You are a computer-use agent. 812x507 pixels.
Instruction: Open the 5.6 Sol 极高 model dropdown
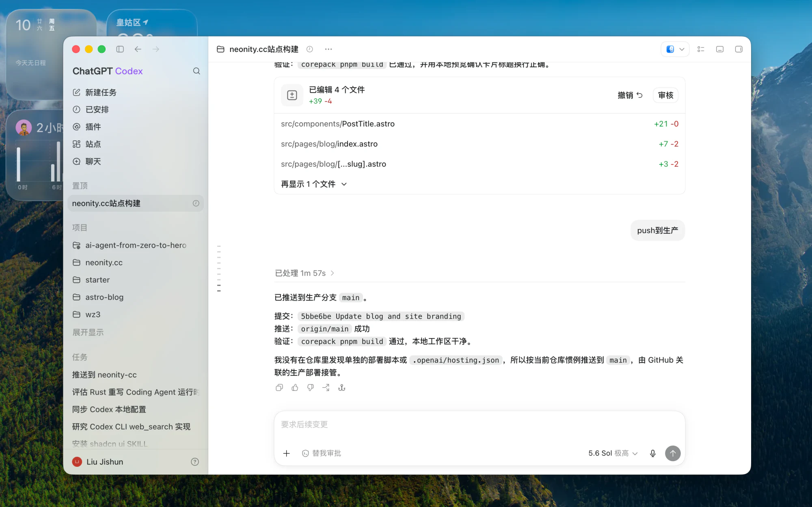(613, 453)
